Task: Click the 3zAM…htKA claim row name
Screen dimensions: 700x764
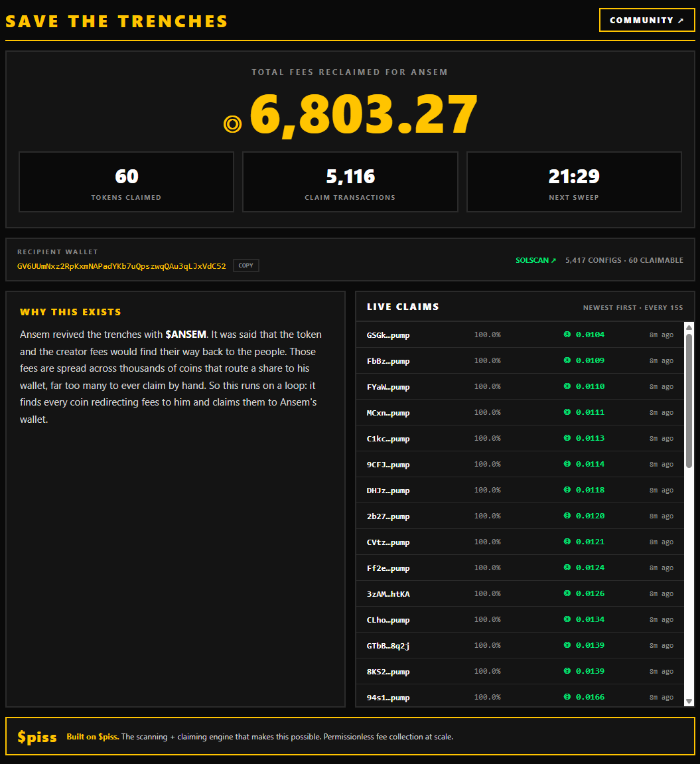Action: point(388,594)
